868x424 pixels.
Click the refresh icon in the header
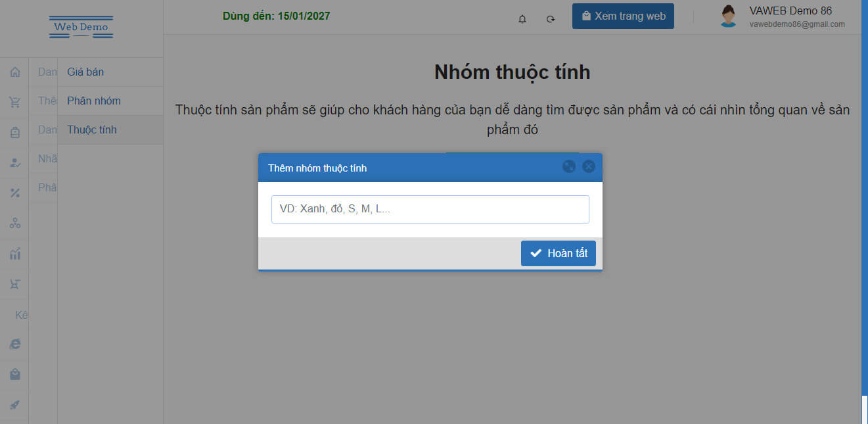point(551,19)
